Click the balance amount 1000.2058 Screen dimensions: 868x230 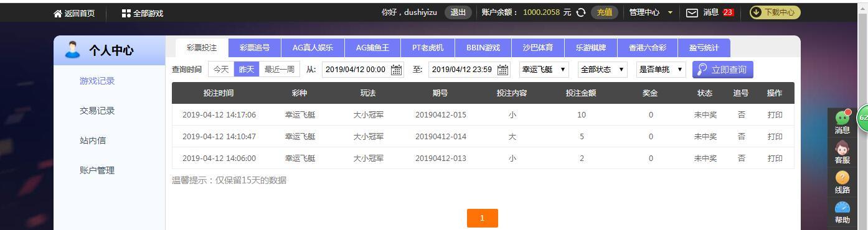(541, 12)
